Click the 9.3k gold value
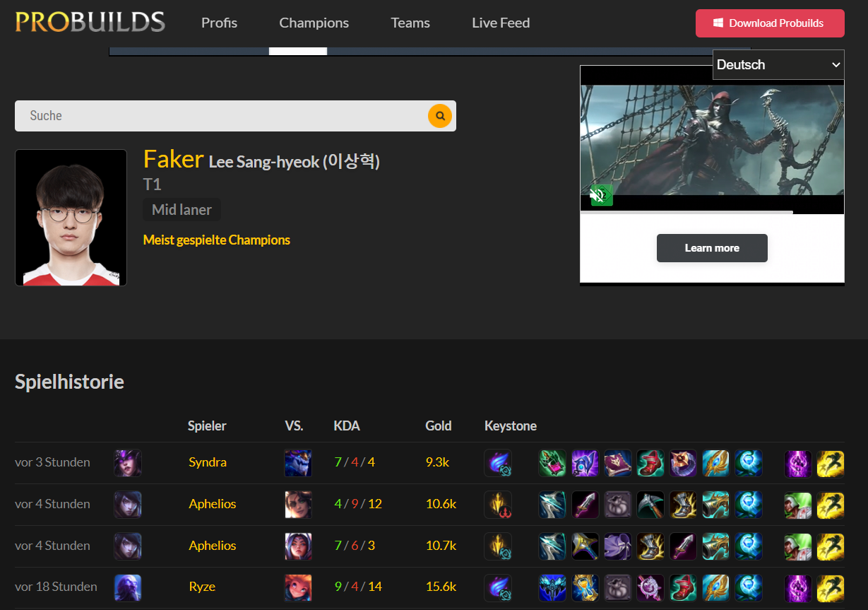Image resolution: width=868 pixels, height=610 pixels. 437,462
